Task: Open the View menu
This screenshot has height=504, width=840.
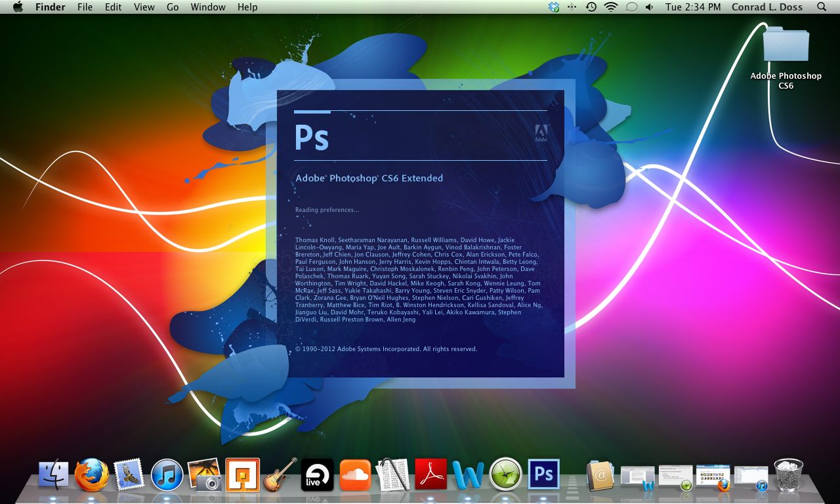Action: click(144, 7)
